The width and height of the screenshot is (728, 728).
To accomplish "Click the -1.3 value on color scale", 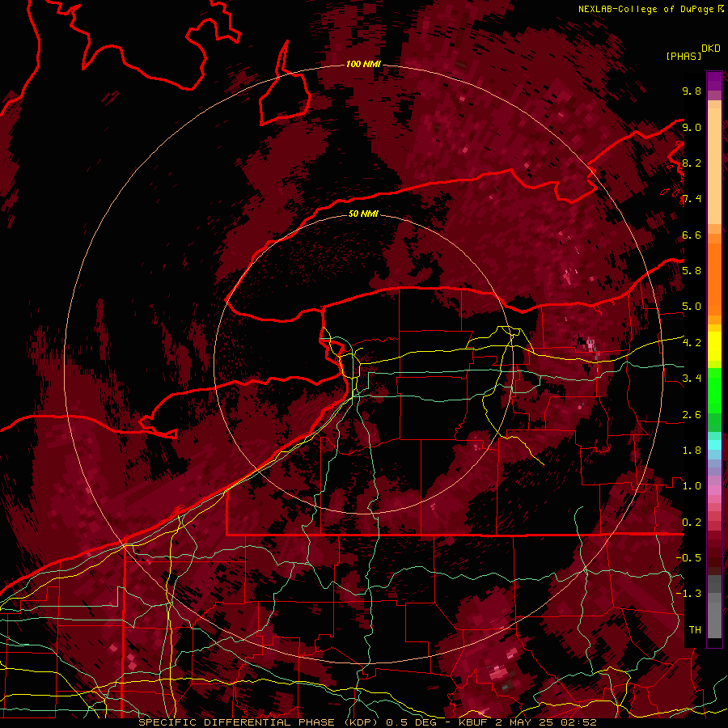I will point(689,594).
